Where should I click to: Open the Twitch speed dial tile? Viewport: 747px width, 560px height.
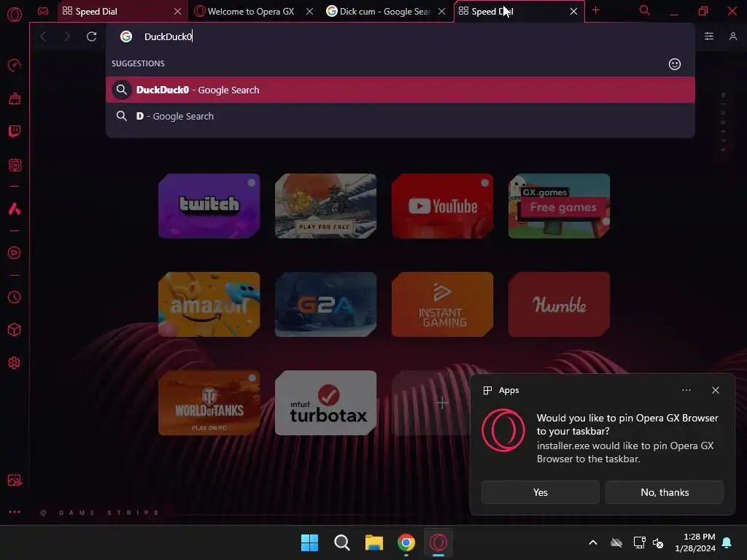click(x=209, y=206)
